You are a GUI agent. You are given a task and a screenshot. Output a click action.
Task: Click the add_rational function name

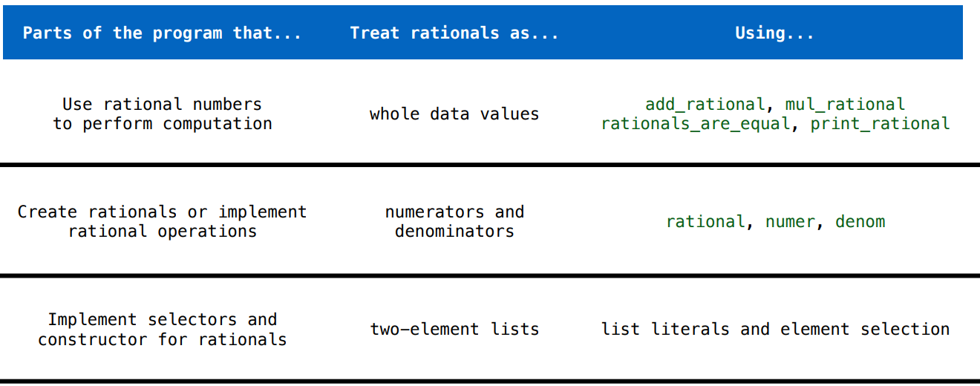705,105
